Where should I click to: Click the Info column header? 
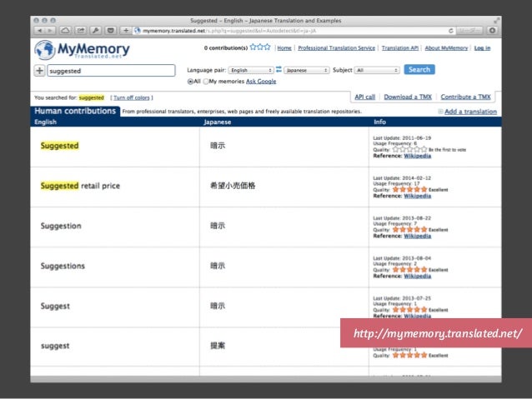(379, 122)
